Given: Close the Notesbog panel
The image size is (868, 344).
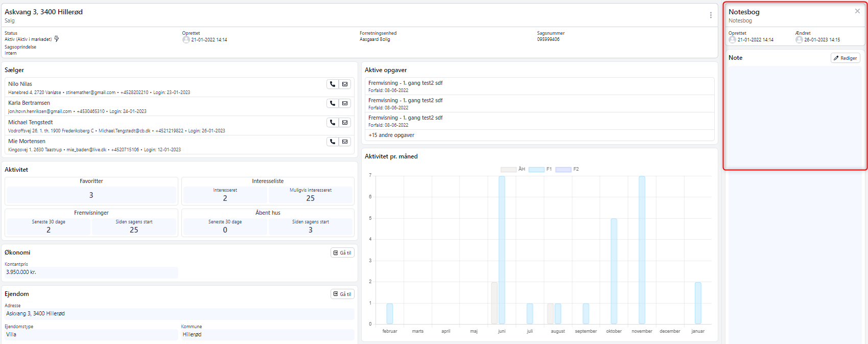Looking at the screenshot, I should click(857, 11).
